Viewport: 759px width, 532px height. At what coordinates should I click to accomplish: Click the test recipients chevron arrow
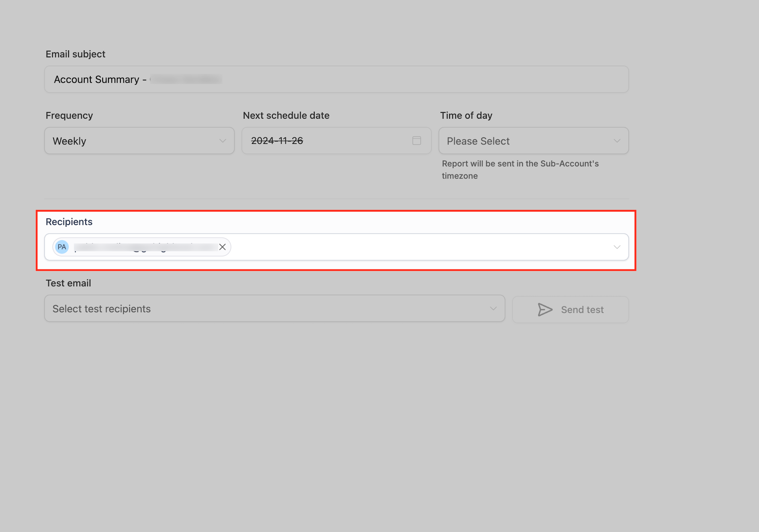pyautogui.click(x=493, y=308)
